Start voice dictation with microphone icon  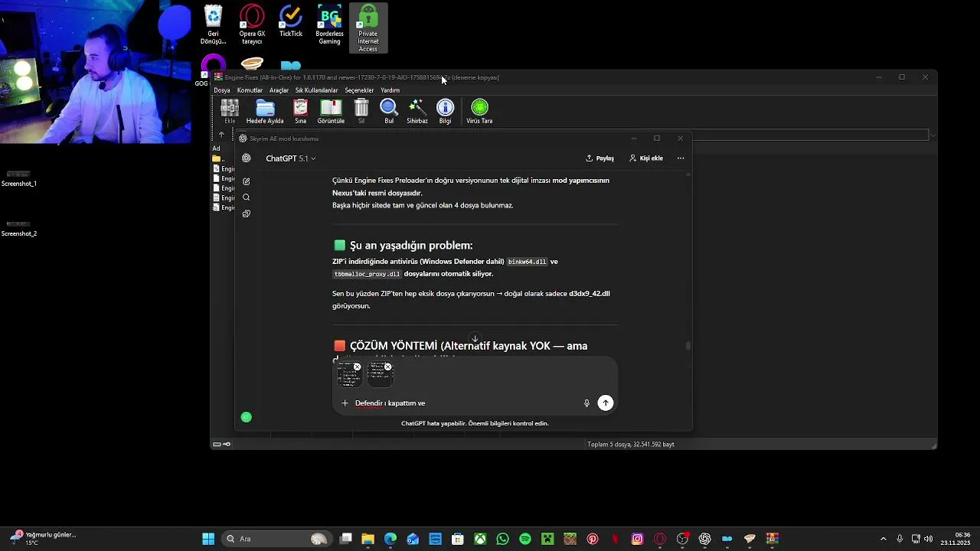click(586, 403)
